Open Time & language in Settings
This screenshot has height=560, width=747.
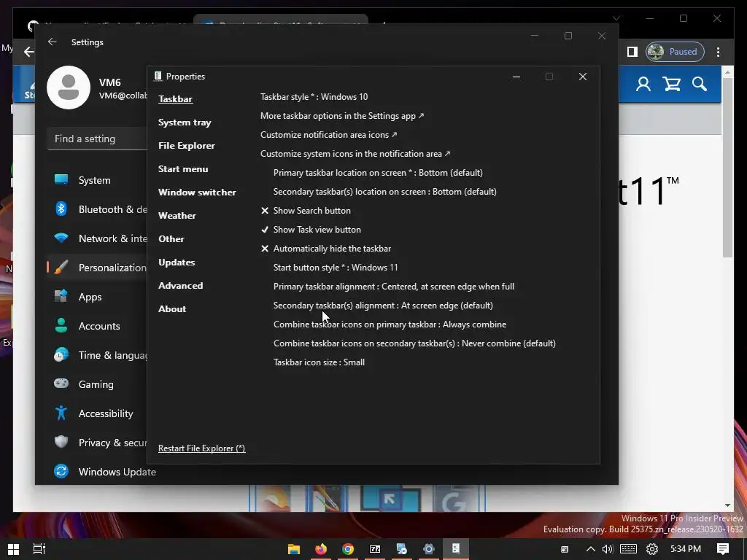pyautogui.click(x=99, y=355)
